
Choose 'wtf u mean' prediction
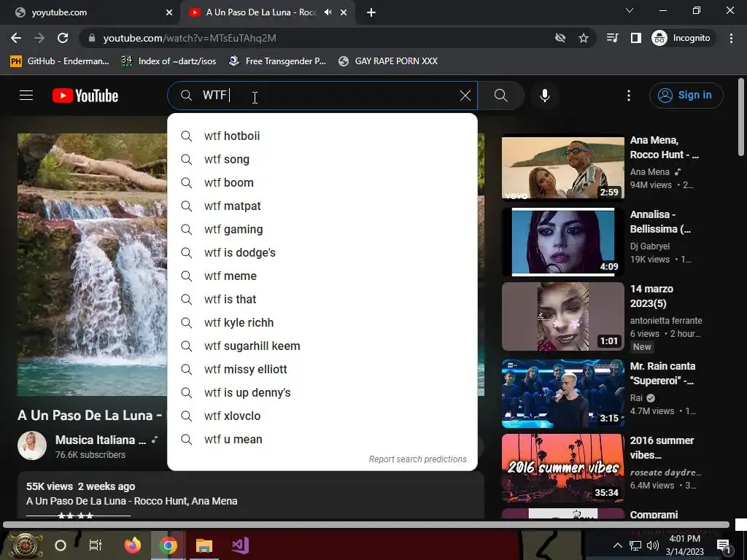(322, 440)
